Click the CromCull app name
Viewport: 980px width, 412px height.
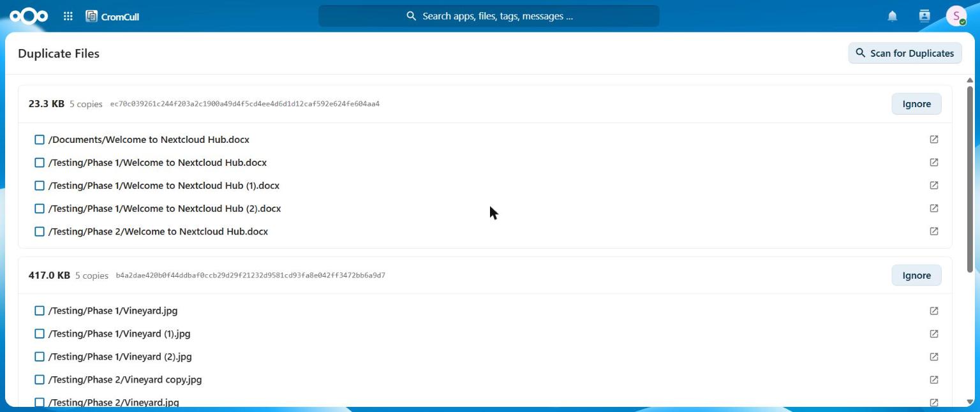[x=120, y=17]
